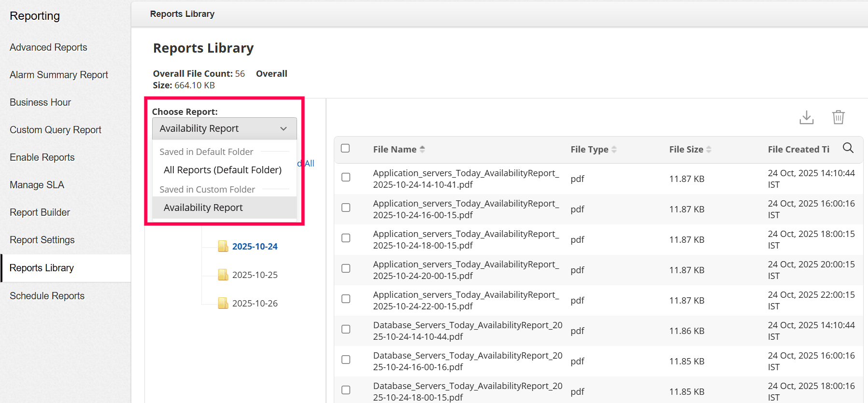Click the File Created Time column header
Screen dimensions: 868x403
click(x=798, y=150)
